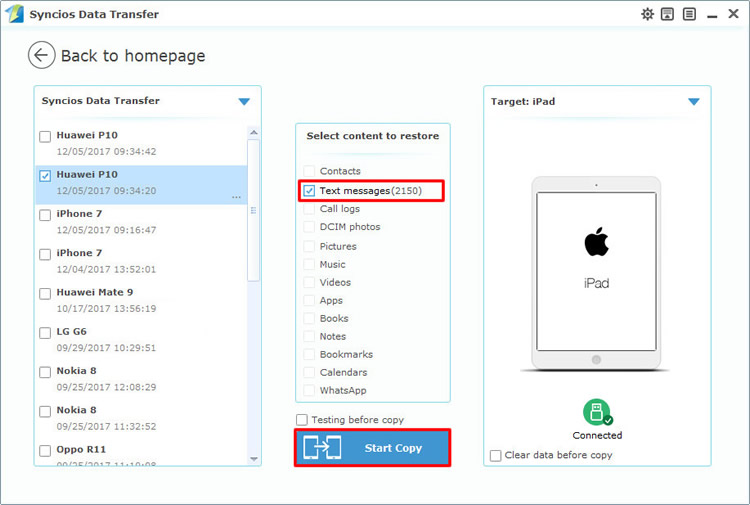The image size is (750, 505).
Task: Click the Connected status label
Action: coord(597,435)
